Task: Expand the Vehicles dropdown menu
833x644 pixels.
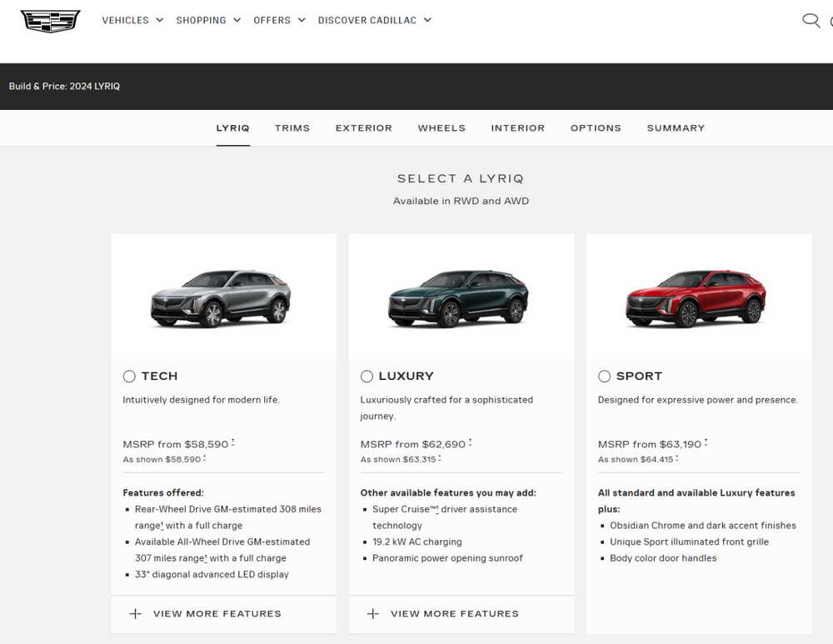Action: pyautogui.click(x=132, y=20)
